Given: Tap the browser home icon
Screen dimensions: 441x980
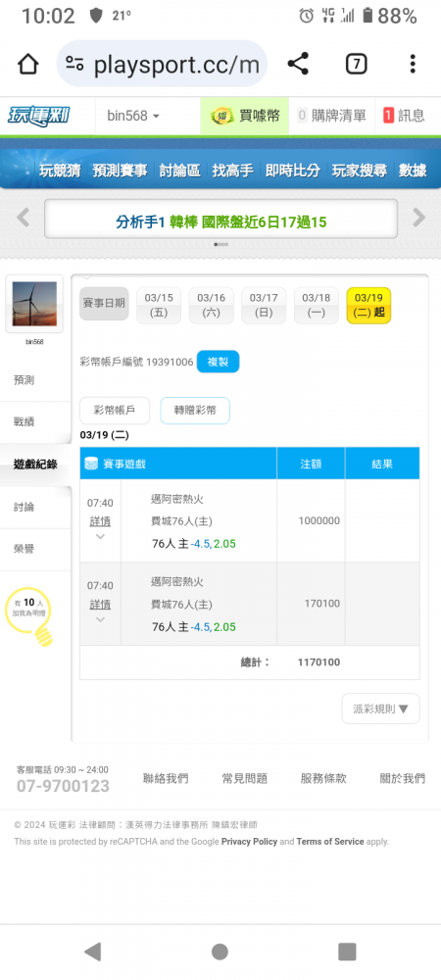Looking at the screenshot, I should pyautogui.click(x=28, y=64).
